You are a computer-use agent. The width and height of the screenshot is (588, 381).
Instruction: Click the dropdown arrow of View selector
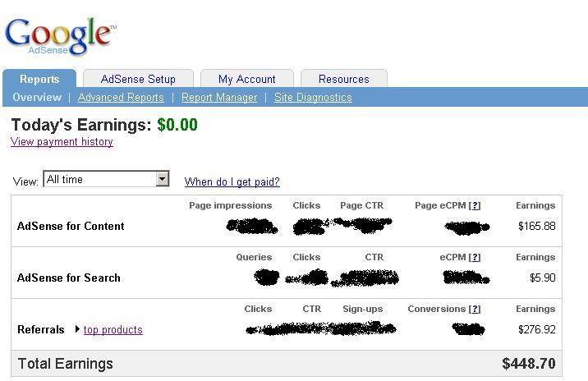pyautogui.click(x=162, y=179)
